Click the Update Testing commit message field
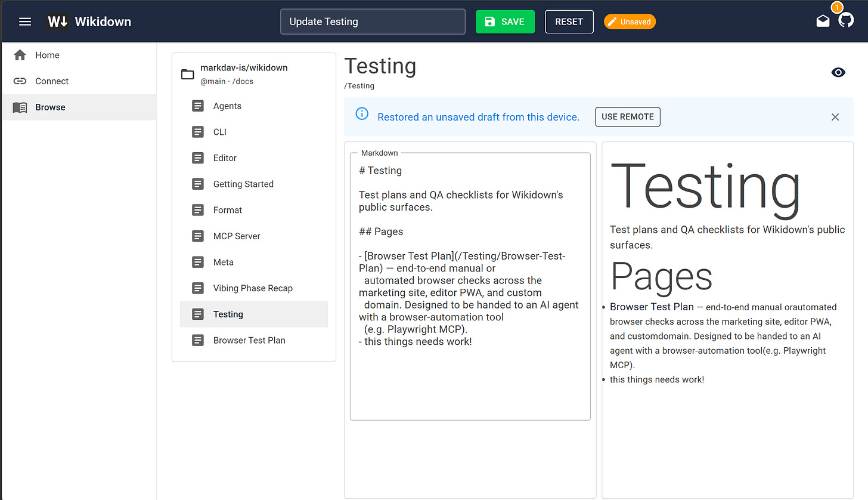868x500 pixels. [x=373, y=21]
